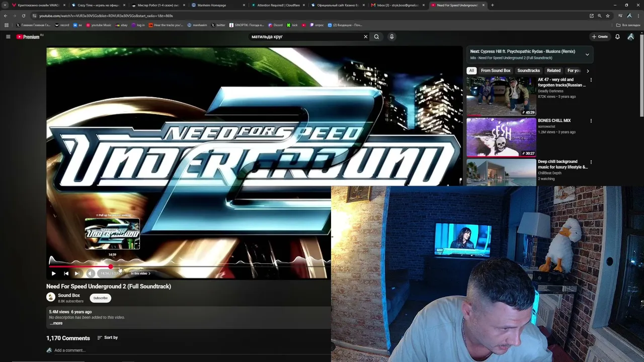The width and height of the screenshot is (644, 362).
Task: Play the video
Action: [53, 274]
